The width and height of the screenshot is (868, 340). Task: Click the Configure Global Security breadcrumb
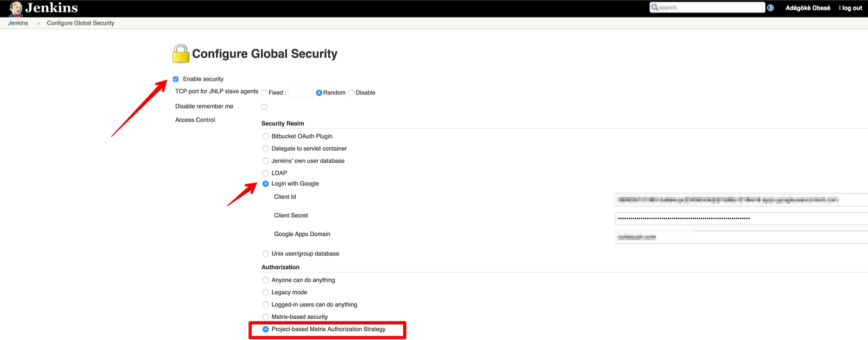click(x=80, y=23)
